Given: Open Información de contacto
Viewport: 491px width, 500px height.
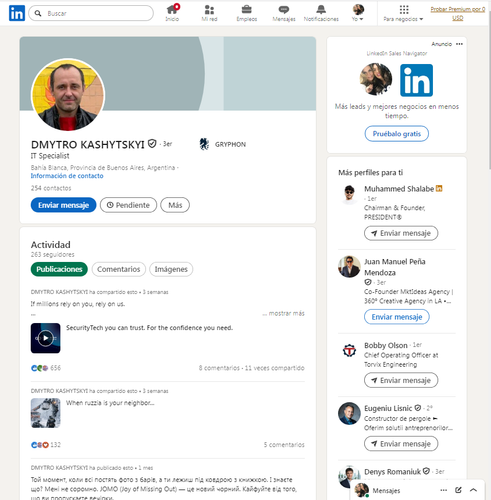Looking at the screenshot, I should (x=67, y=176).
